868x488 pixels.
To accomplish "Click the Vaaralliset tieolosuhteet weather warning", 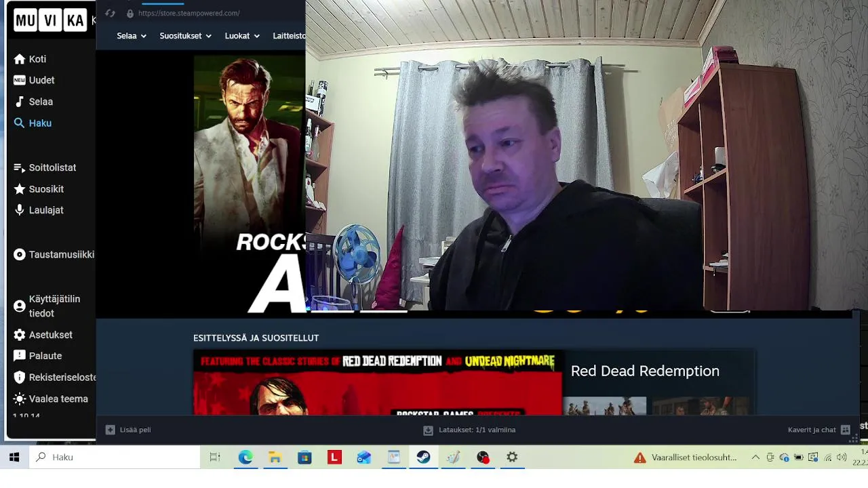I will [686, 457].
